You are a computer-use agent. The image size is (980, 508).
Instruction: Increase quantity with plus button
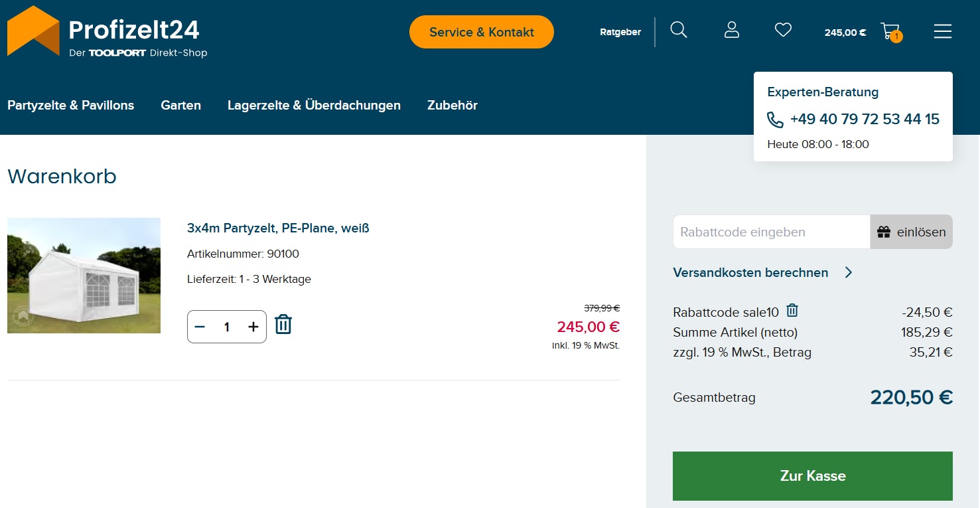(253, 327)
